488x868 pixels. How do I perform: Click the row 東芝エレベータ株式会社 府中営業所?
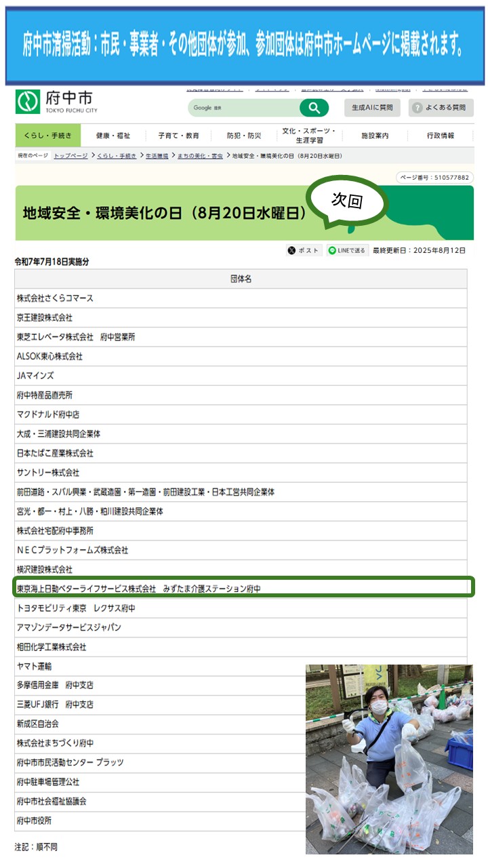pos(241,337)
